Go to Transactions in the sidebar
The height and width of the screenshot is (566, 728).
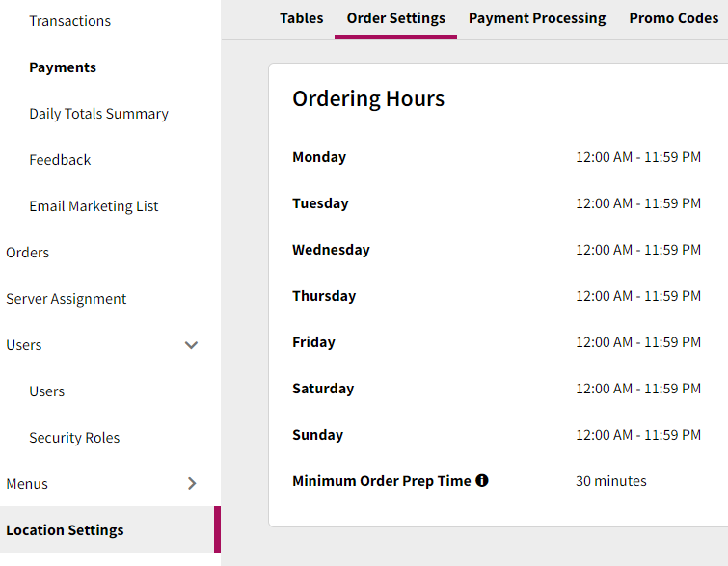coord(69,21)
